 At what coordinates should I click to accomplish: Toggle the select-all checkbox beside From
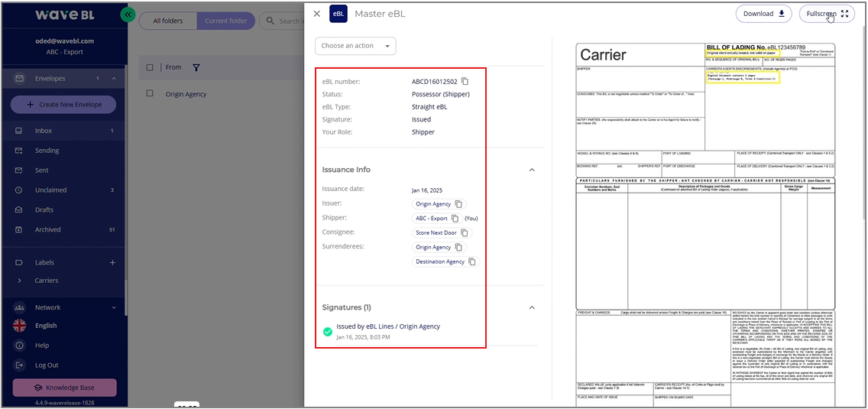[x=150, y=67]
